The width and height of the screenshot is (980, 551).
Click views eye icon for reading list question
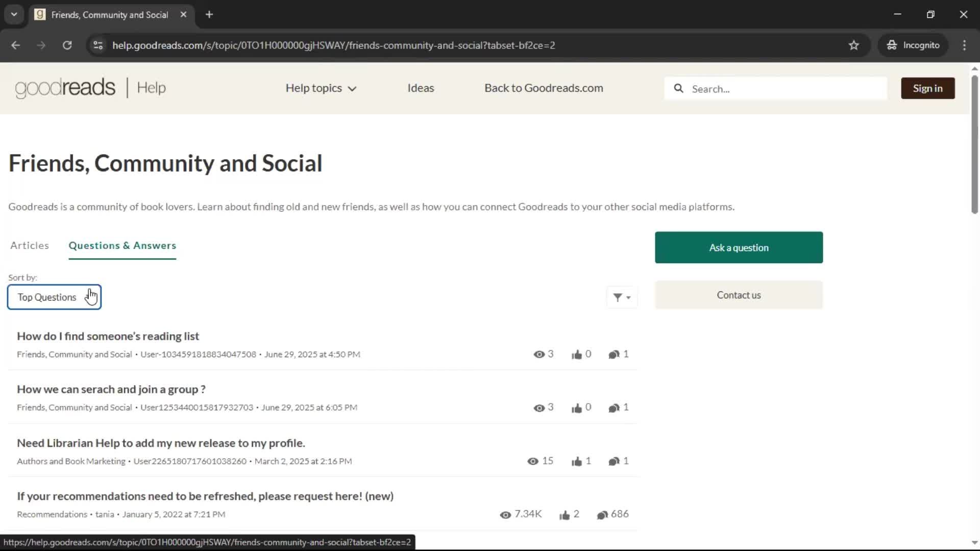(x=539, y=355)
